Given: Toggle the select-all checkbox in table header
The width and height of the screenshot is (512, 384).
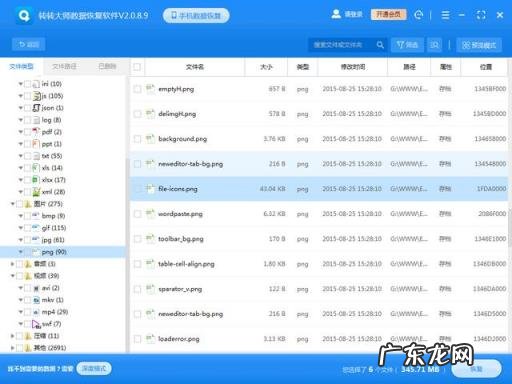Looking at the screenshot, I should coord(137,67).
